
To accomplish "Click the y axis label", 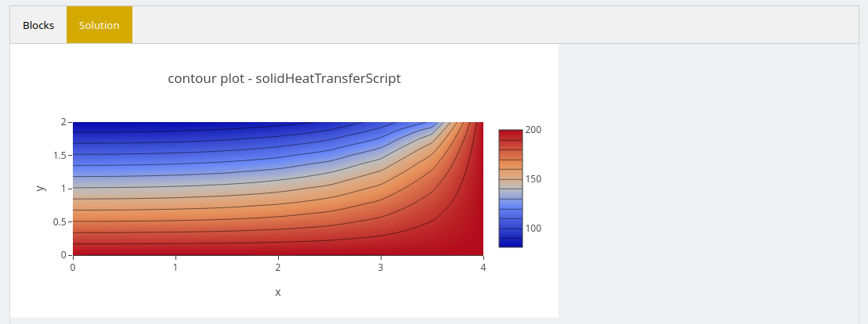I will click(x=40, y=188).
